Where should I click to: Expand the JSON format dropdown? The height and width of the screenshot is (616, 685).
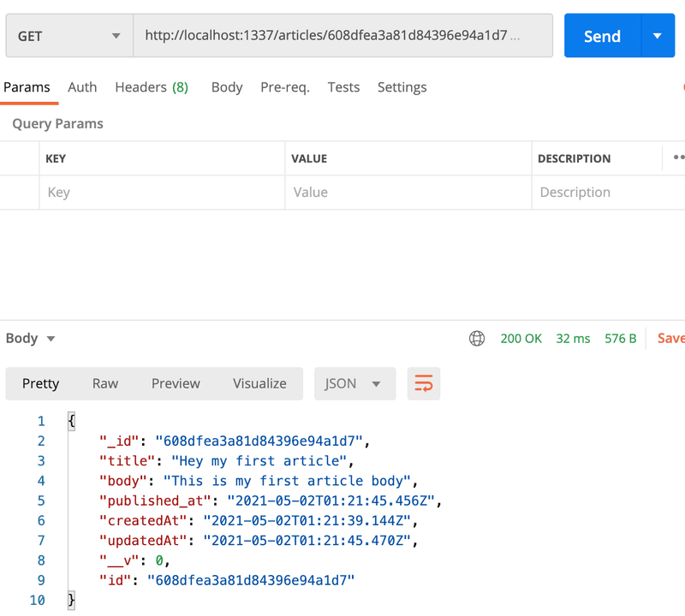(x=354, y=383)
